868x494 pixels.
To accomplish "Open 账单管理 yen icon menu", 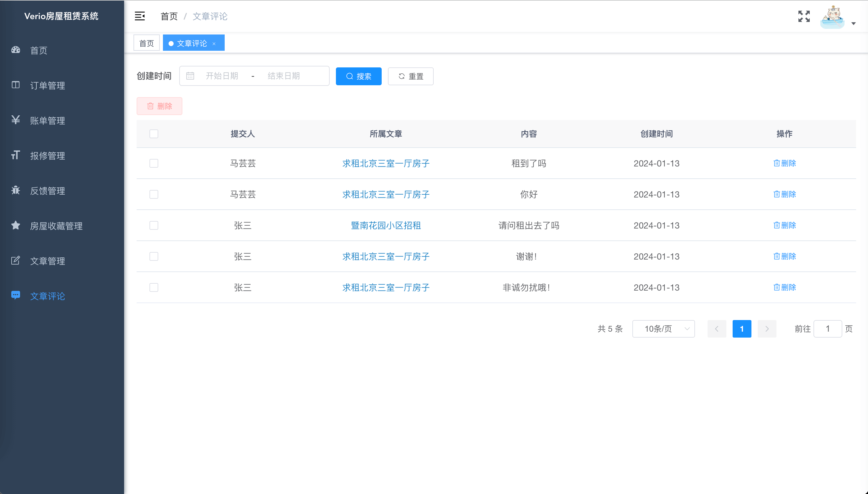I will coord(48,120).
